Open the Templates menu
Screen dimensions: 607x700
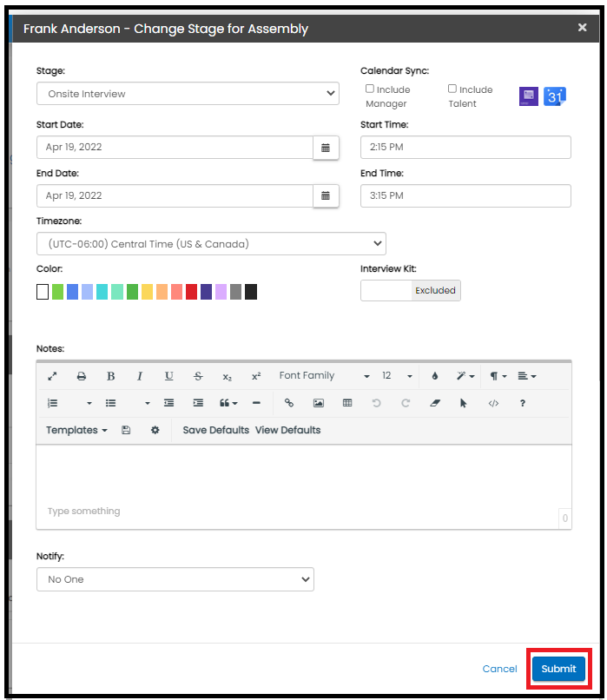(x=76, y=430)
